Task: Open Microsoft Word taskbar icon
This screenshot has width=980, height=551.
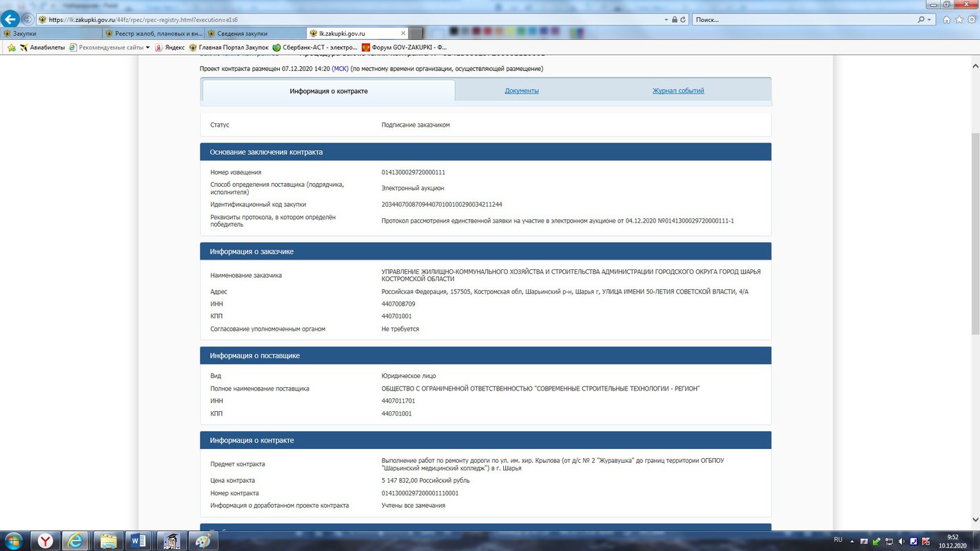Action: coord(140,541)
